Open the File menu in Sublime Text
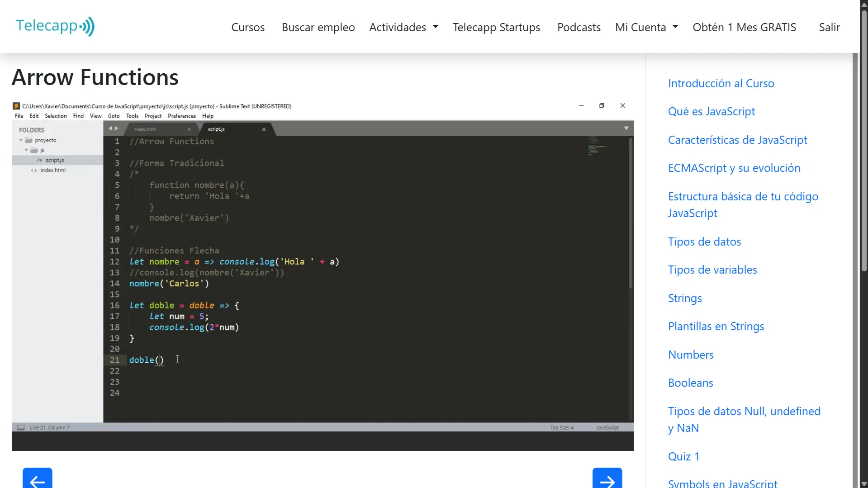 (19, 116)
